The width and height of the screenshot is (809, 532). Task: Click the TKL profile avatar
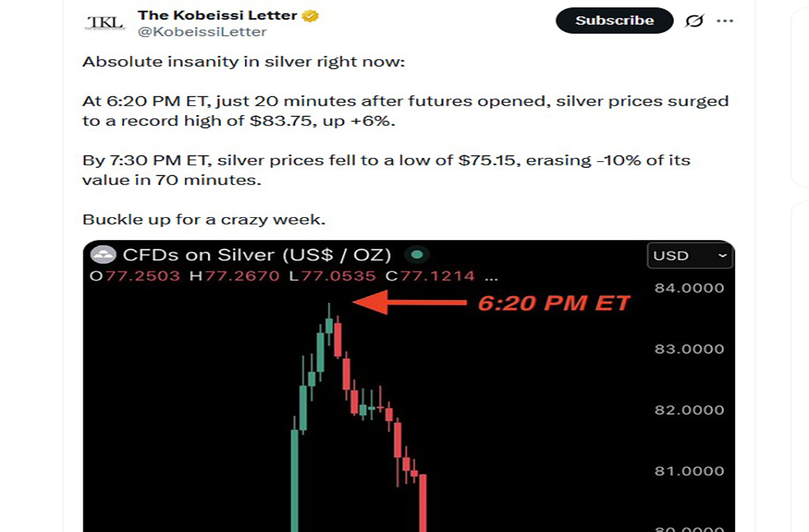click(105, 22)
